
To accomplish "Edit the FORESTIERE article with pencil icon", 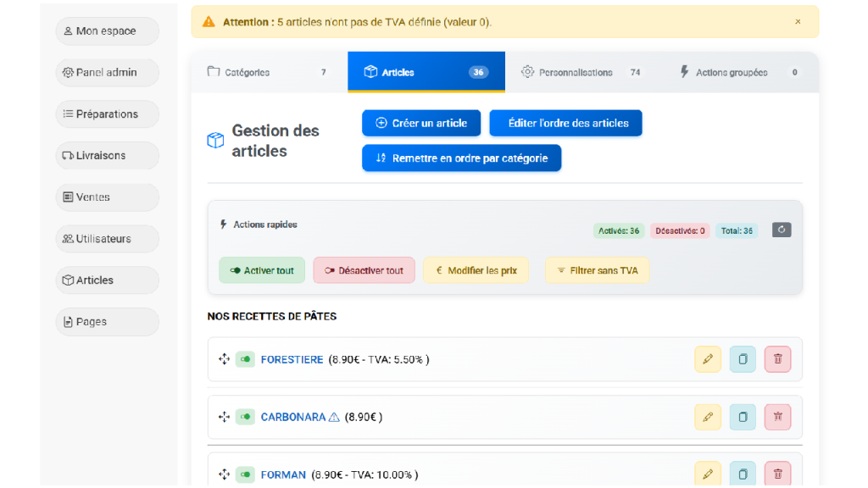I will click(707, 359).
